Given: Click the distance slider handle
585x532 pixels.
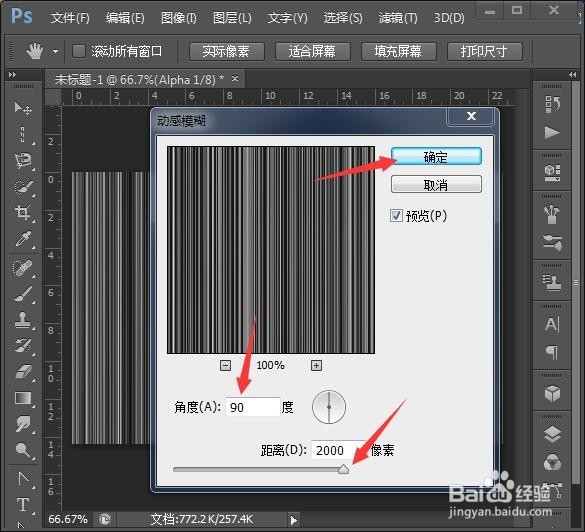Looking at the screenshot, I should pyautogui.click(x=343, y=469).
